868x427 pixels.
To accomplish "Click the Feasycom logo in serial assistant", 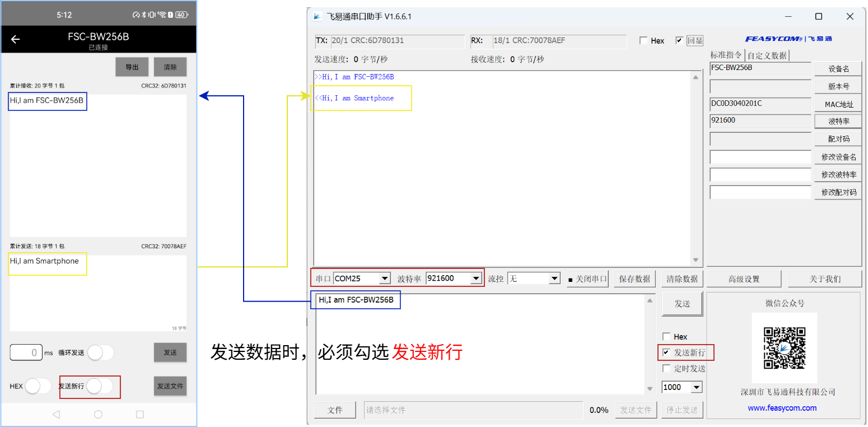I will (788, 39).
